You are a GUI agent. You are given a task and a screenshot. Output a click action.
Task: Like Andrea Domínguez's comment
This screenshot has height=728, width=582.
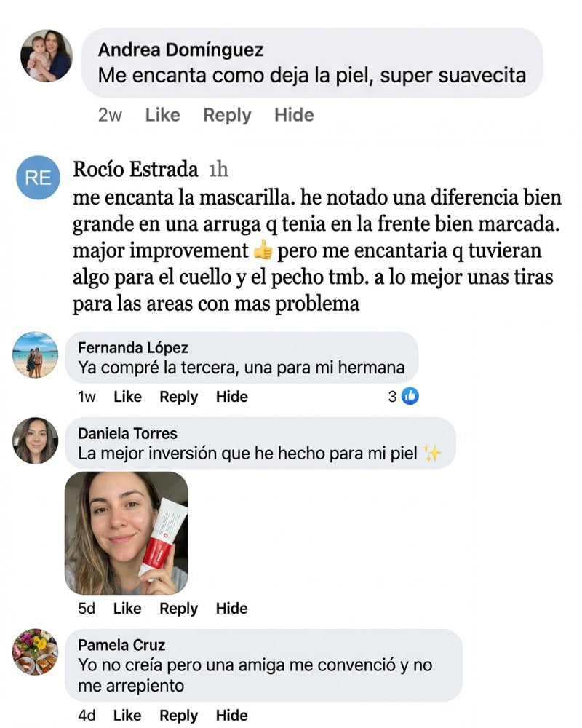point(162,115)
